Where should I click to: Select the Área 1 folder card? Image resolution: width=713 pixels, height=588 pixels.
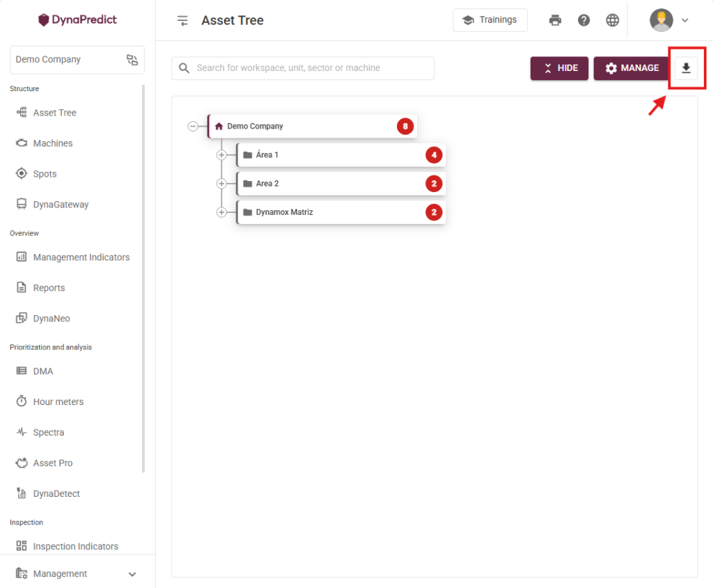pos(341,155)
